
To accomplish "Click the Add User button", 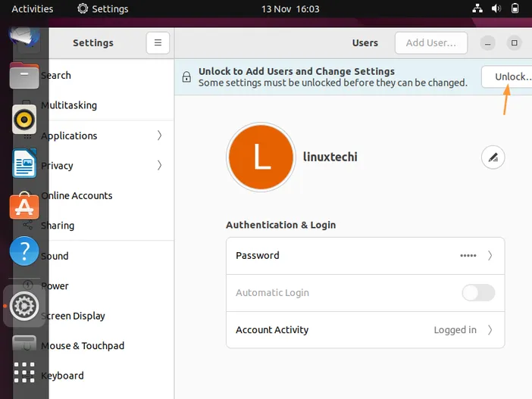I will click(x=431, y=43).
